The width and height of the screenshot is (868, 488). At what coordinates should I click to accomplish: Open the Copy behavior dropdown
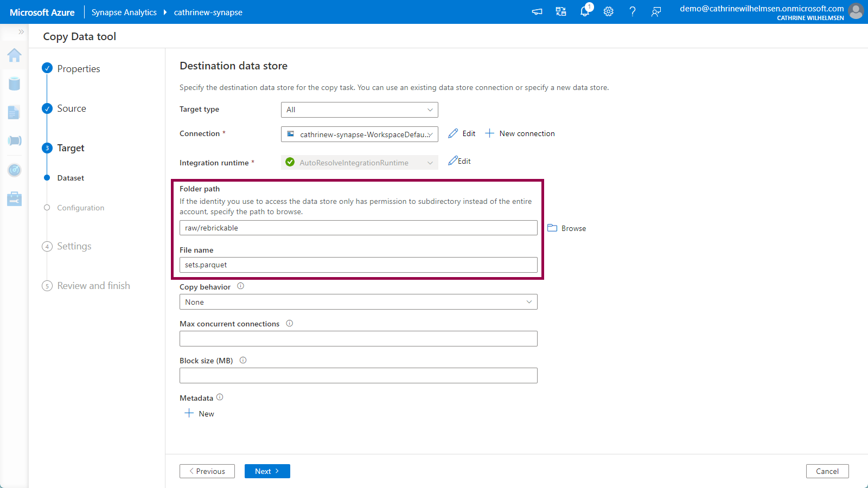pyautogui.click(x=358, y=302)
